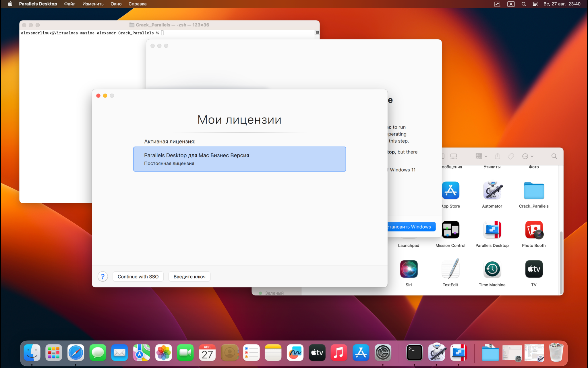The height and width of the screenshot is (368, 588).
Task: Open Contacts from the Dock
Action: [x=229, y=352]
